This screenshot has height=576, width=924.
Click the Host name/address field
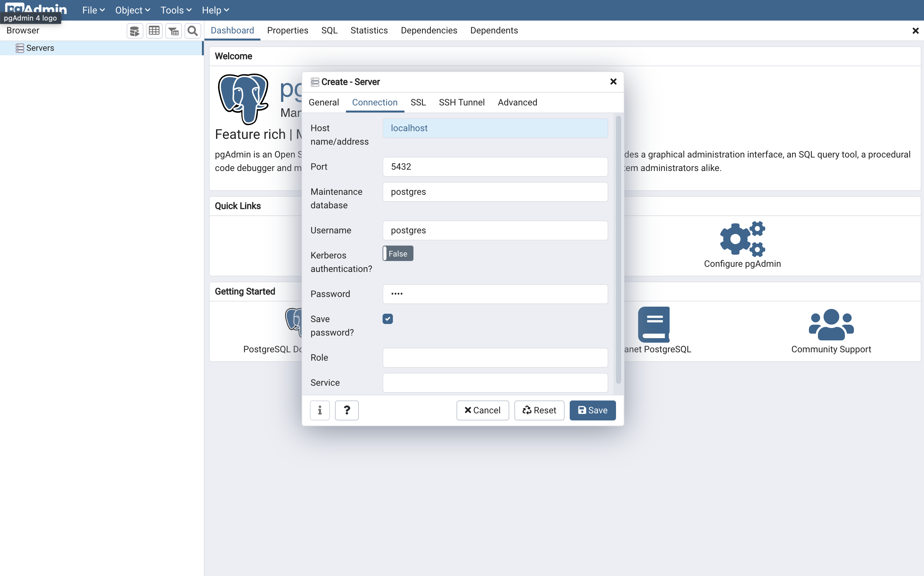pos(495,128)
